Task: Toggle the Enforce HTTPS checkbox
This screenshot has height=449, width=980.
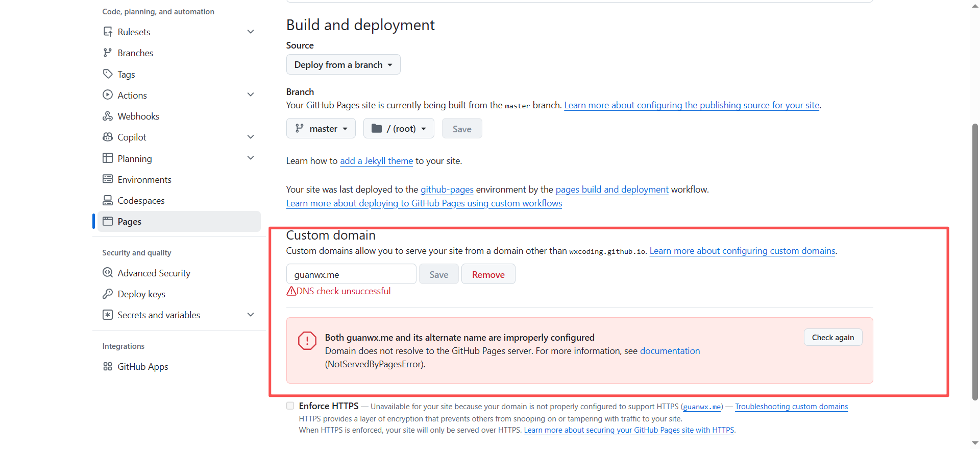Action: (290, 406)
